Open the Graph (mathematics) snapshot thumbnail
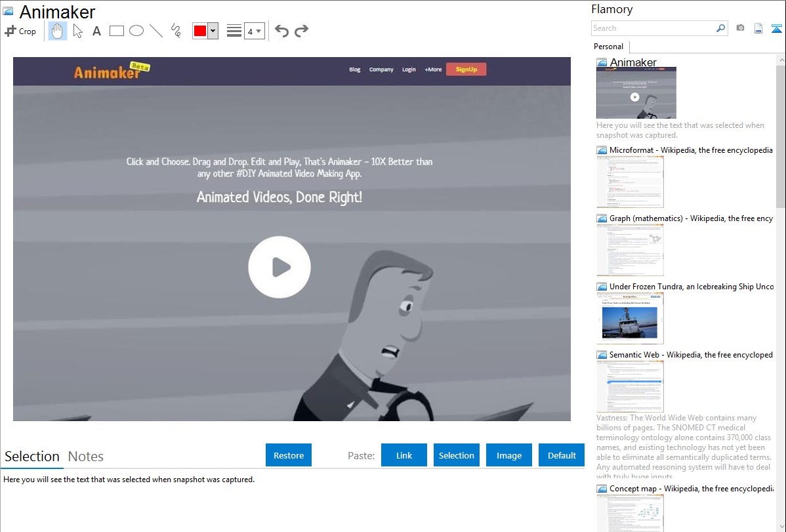This screenshot has height=532, width=786. [x=630, y=250]
